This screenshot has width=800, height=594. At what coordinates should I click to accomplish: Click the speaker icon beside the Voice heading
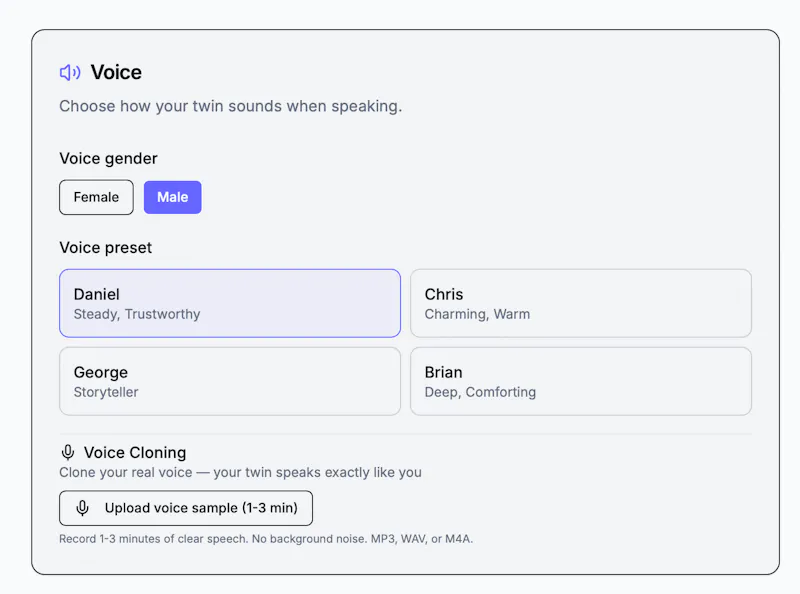click(x=70, y=72)
